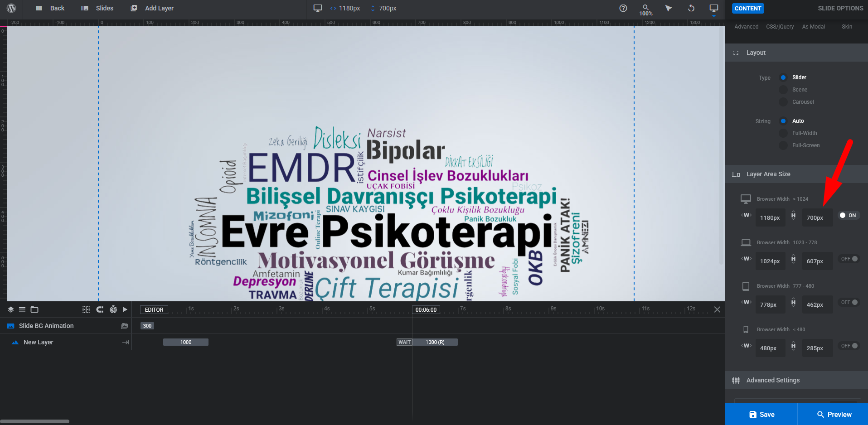The height and width of the screenshot is (425, 868).
Task: Click the image stack icon on Slide BG Animation row
Action: [x=125, y=326]
